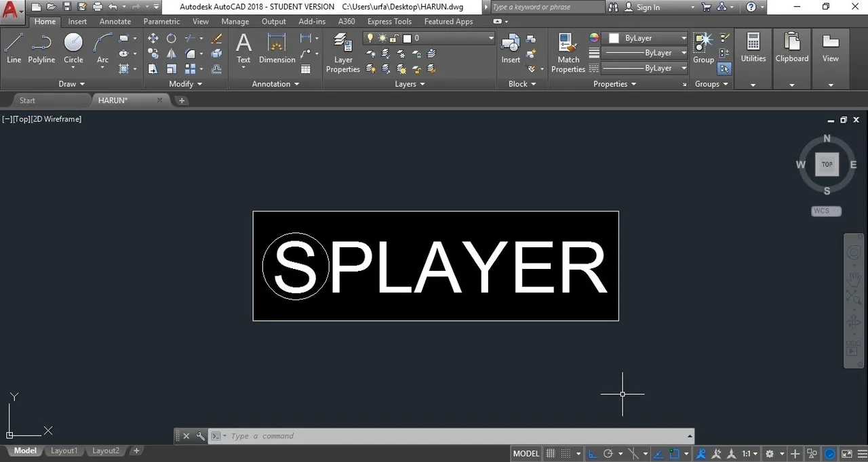
Task: Click the Match Properties tool
Action: tap(568, 53)
